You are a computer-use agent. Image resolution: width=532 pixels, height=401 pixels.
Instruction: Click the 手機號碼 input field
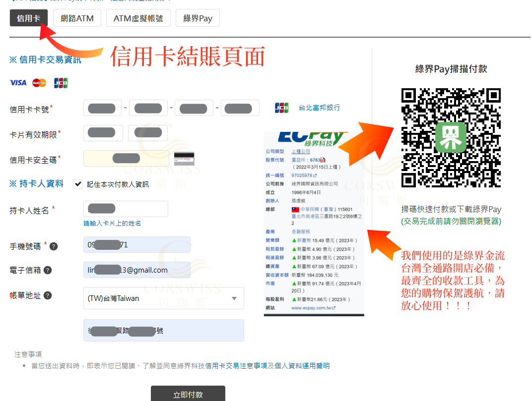pyautogui.click(x=137, y=245)
